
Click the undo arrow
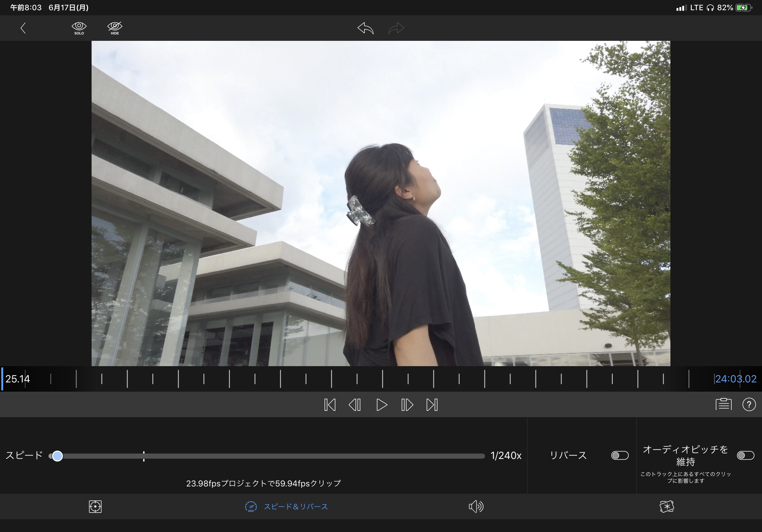365,28
